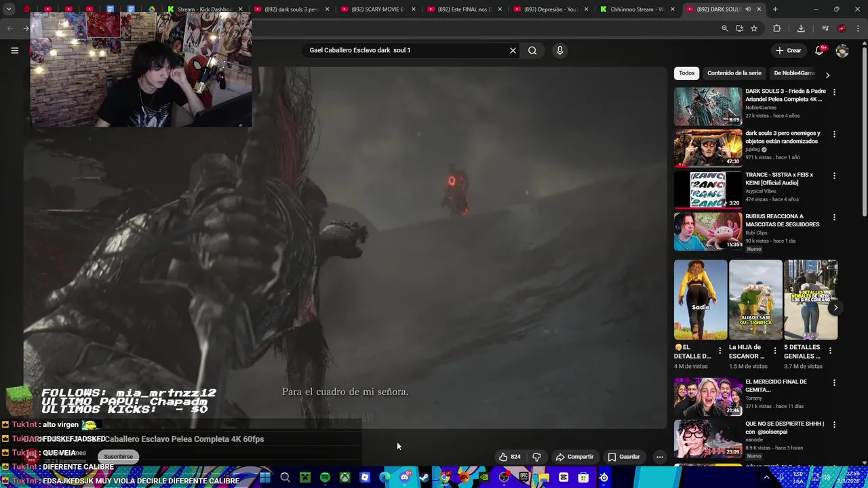
Task: Open the account avatar menu
Action: tap(842, 50)
